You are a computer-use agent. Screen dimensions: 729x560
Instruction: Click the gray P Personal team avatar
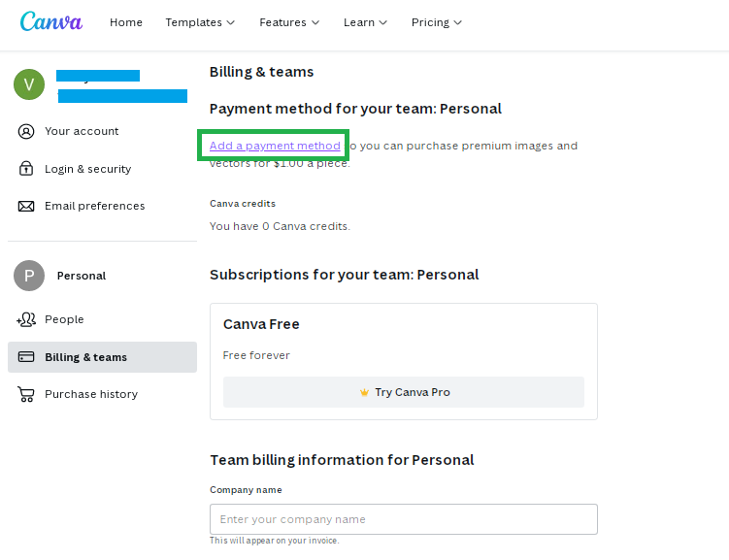coord(29,276)
